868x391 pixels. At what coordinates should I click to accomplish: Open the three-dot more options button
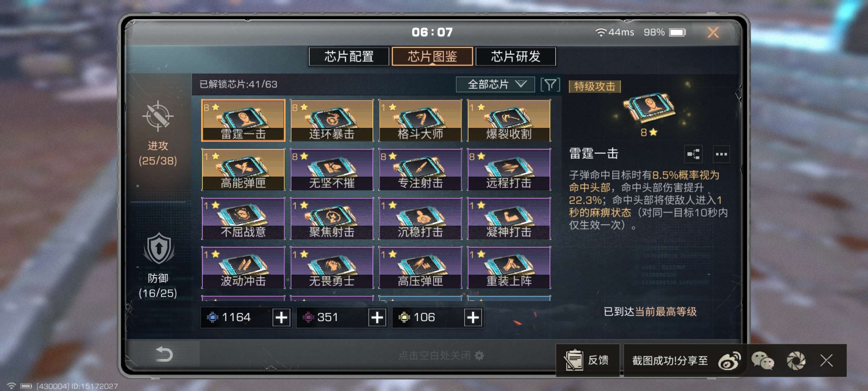click(721, 154)
